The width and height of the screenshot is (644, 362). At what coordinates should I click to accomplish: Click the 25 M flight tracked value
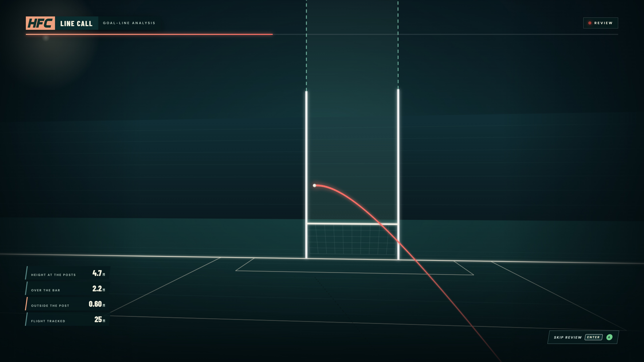[x=99, y=320]
